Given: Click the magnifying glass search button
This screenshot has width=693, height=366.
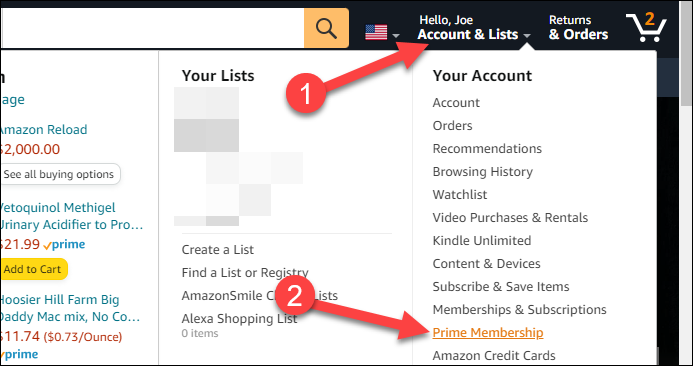Looking at the screenshot, I should pyautogui.click(x=326, y=28).
